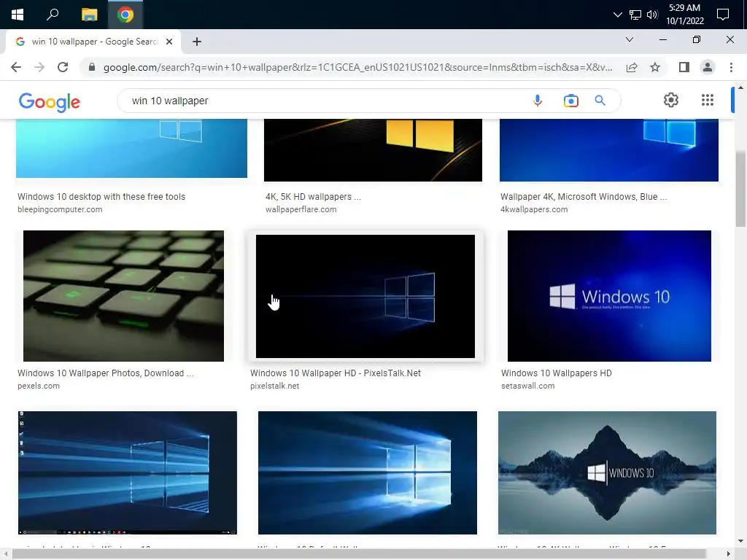
Task: Visit setaswall.com source
Action: pos(528,386)
